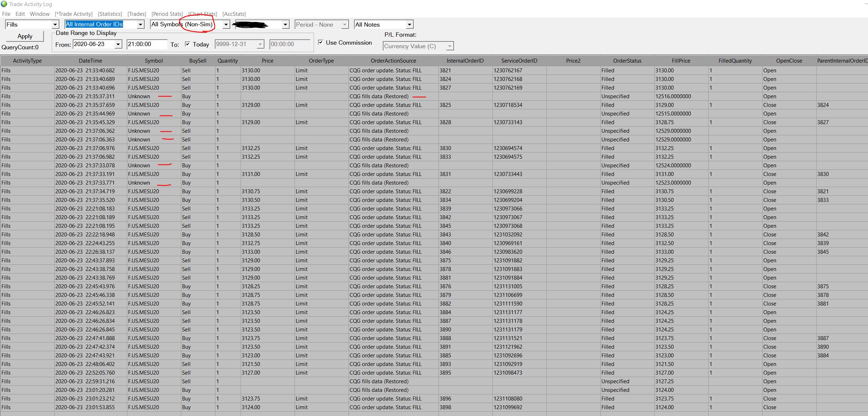This screenshot has width=868, height=416.
Task: Open the Currency Value (C) format dropdown
Action: pyautogui.click(x=449, y=46)
